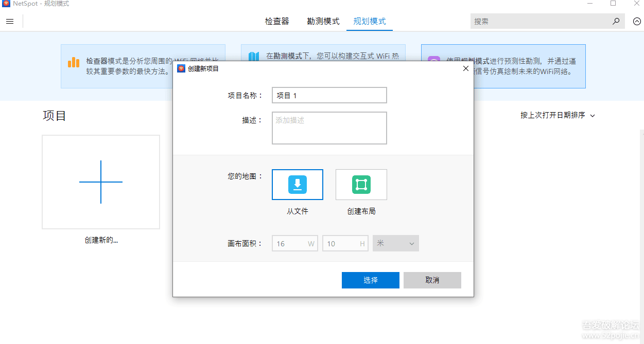Click inside the 项目名称 name input field
The height and width of the screenshot is (344, 644).
point(329,95)
